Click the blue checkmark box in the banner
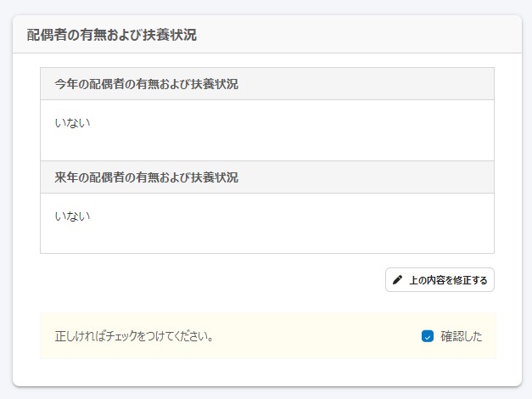 (x=428, y=336)
